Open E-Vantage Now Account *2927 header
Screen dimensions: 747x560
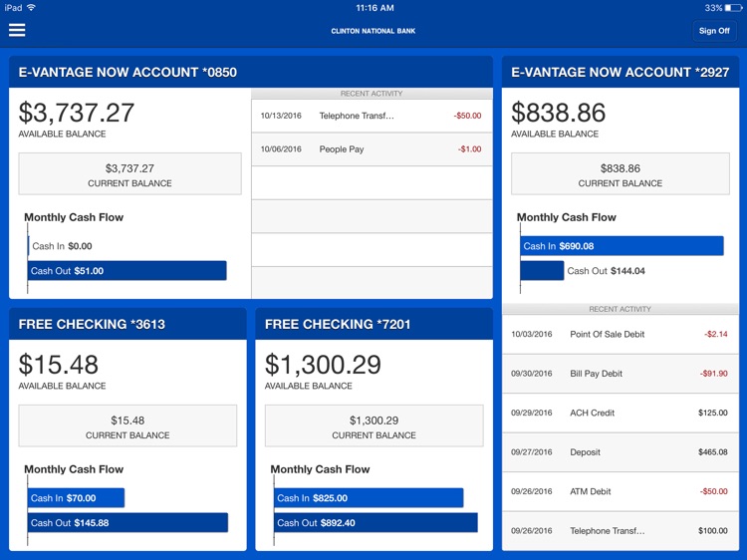(x=621, y=72)
